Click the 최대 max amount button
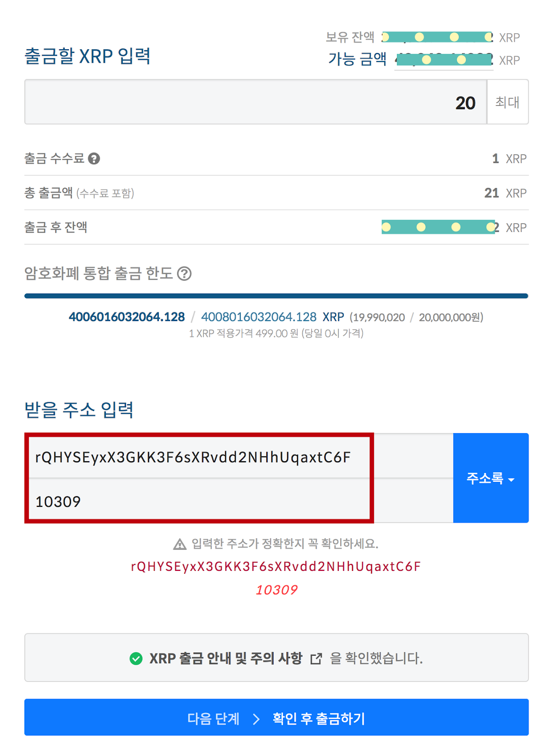The height and width of the screenshot is (750, 560). point(508,102)
